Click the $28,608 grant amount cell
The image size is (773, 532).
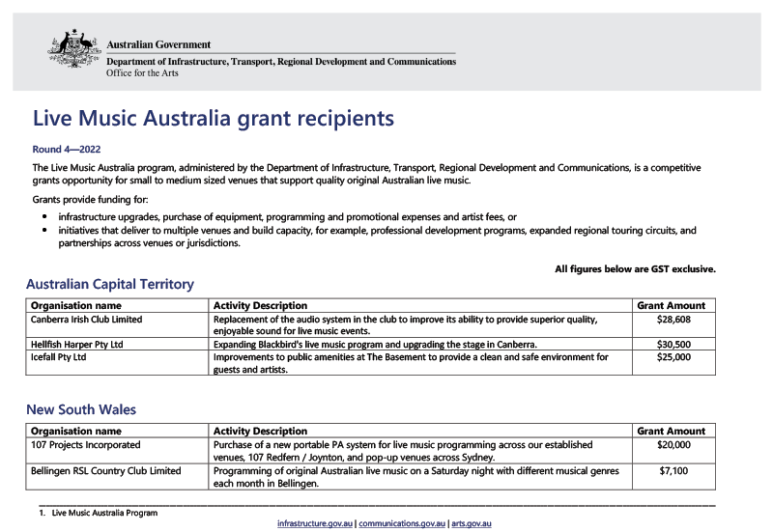pos(673,320)
